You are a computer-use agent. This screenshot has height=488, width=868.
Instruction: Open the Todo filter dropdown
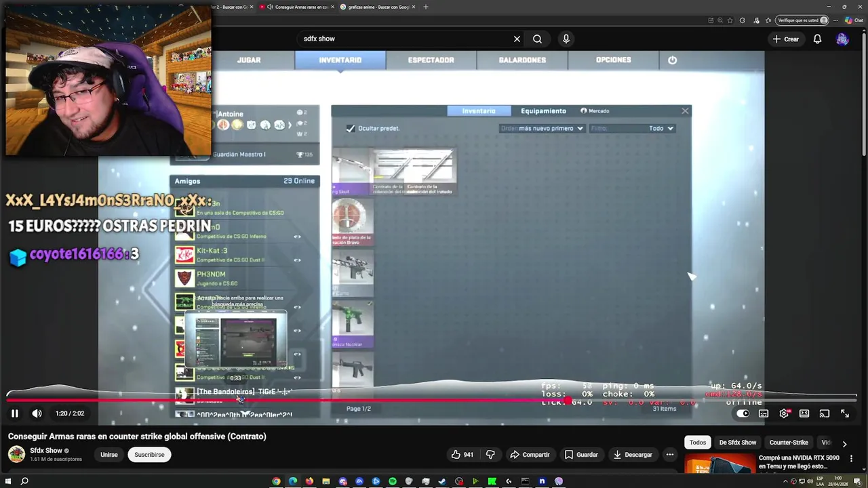pyautogui.click(x=660, y=128)
